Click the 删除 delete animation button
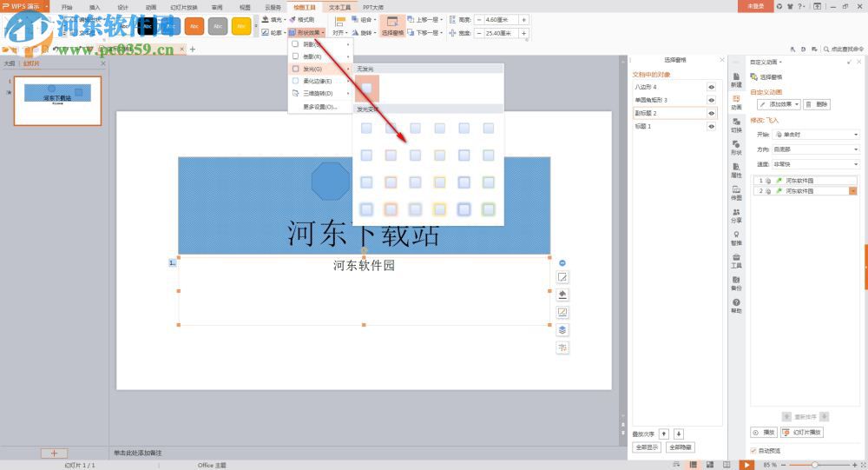868x470 pixels. coord(817,104)
